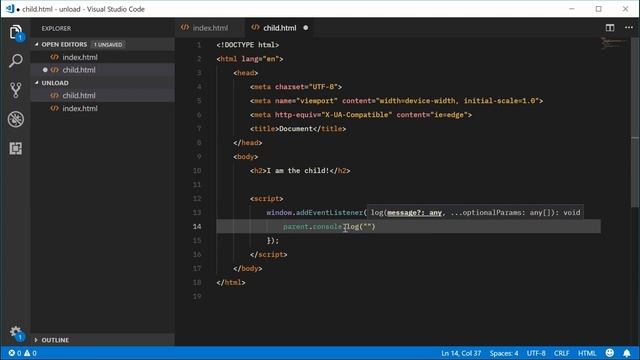Click the <!DOCTYPE html> line
This screenshot has height=360, width=640.
tap(248, 45)
